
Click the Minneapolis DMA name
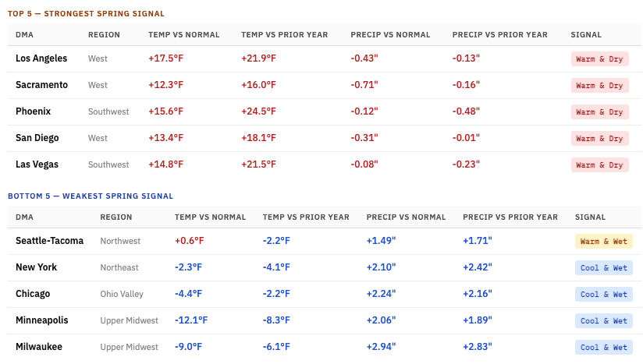42,320
